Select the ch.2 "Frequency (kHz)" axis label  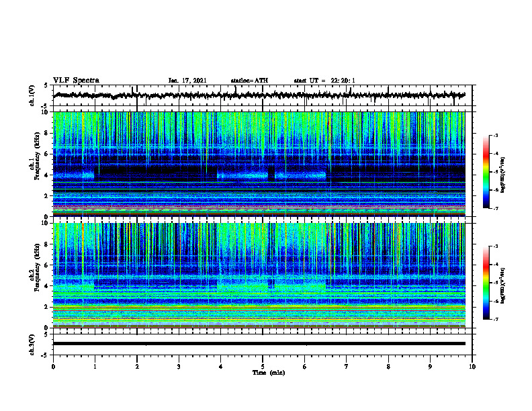(37, 267)
